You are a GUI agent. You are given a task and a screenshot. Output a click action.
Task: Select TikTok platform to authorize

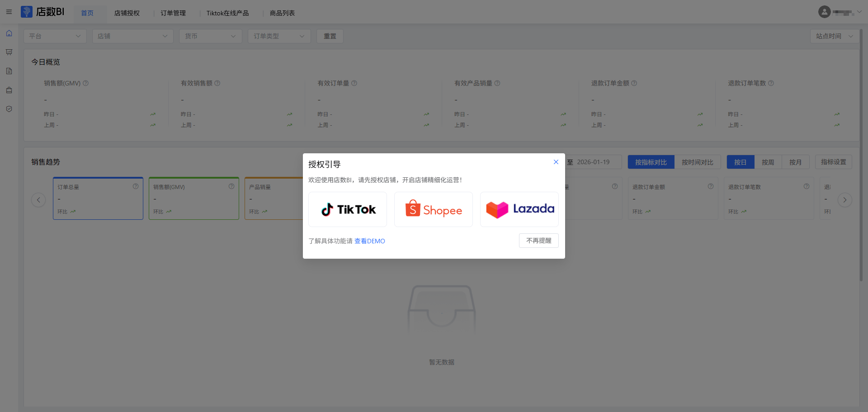pos(347,209)
